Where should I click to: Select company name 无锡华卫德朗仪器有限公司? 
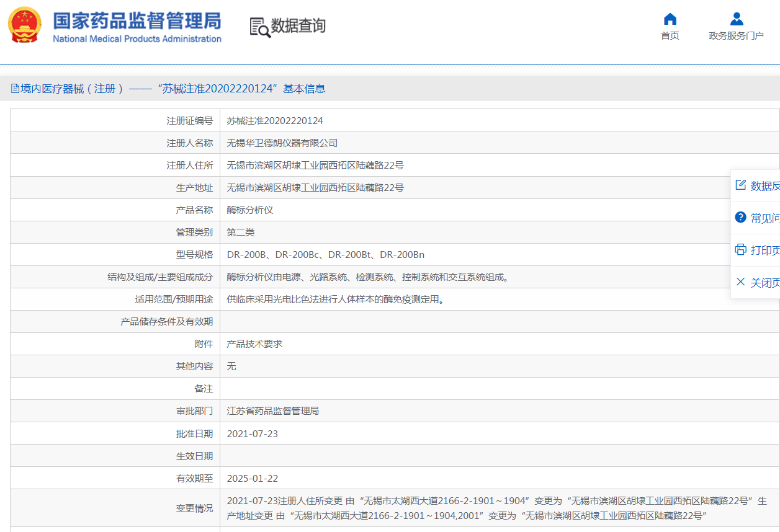(282, 143)
